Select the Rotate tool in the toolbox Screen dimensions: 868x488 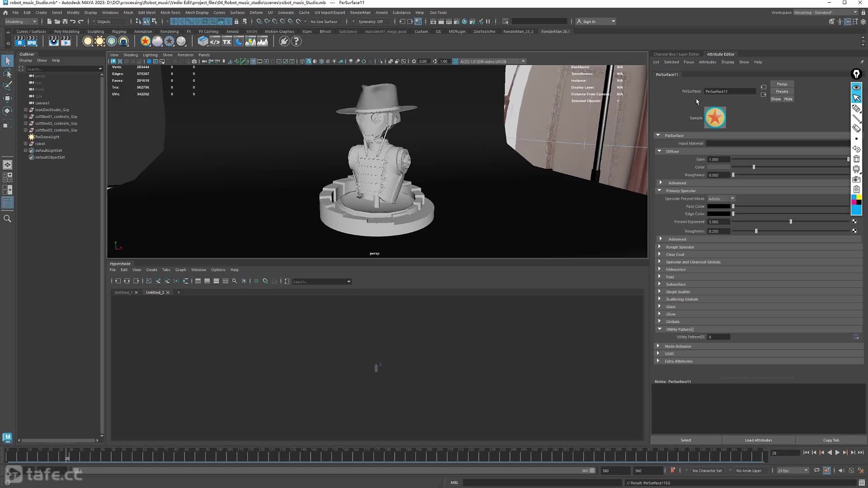pos(8,111)
